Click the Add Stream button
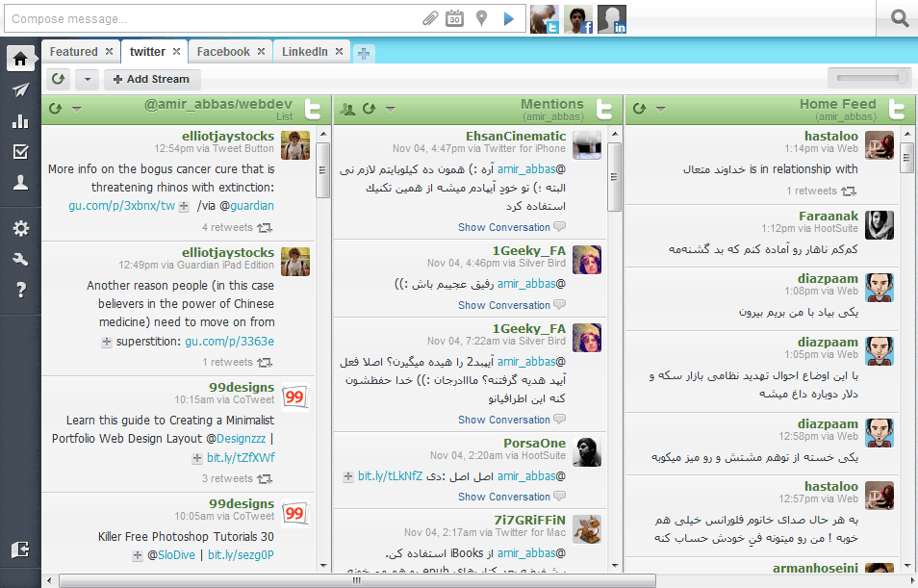Image resolution: width=918 pixels, height=588 pixels. 152,79
